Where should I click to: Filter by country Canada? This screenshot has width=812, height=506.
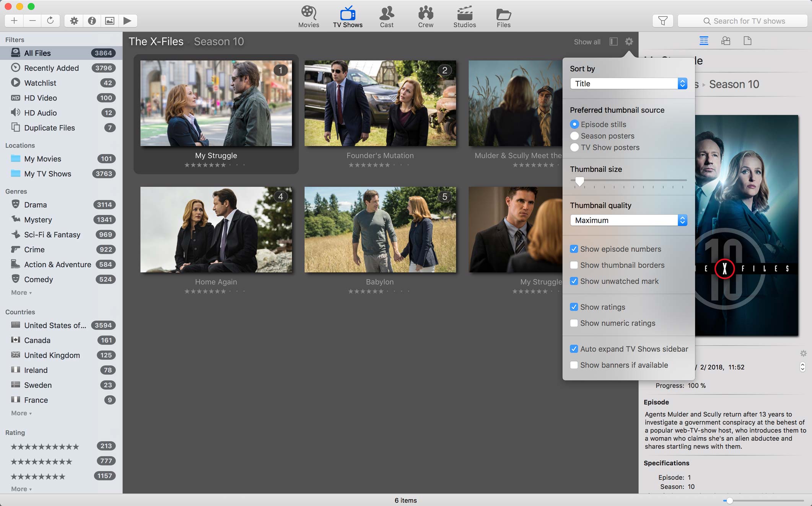coord(61,340)
